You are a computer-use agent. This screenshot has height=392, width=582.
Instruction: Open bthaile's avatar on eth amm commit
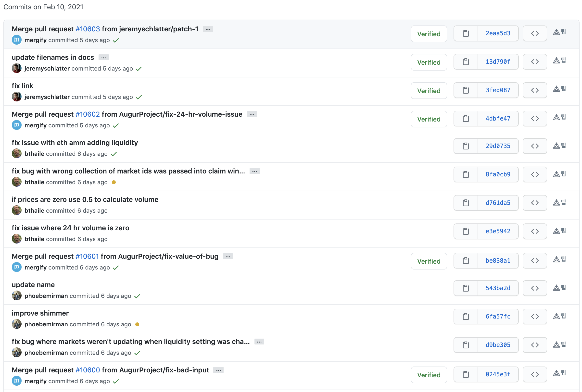point(16,153)
